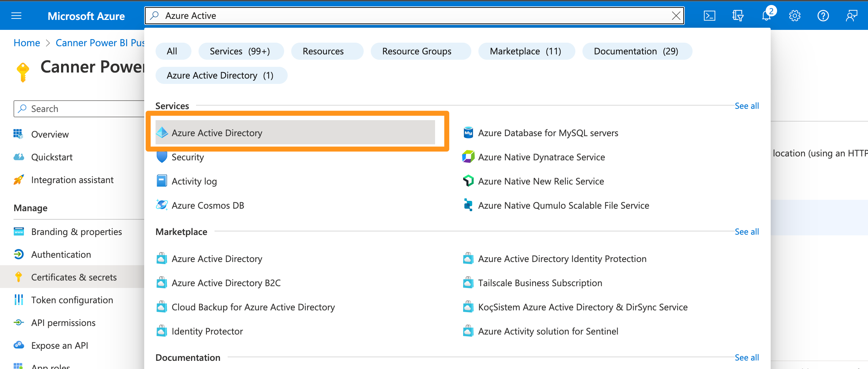Click the global search field
This screenshot has width=868, height=369.
(414, 16)
